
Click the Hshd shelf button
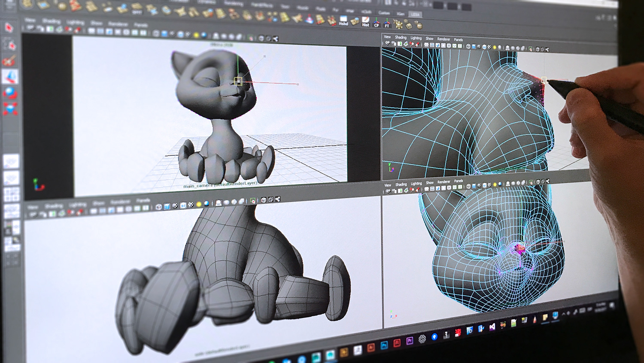[343, 21]
